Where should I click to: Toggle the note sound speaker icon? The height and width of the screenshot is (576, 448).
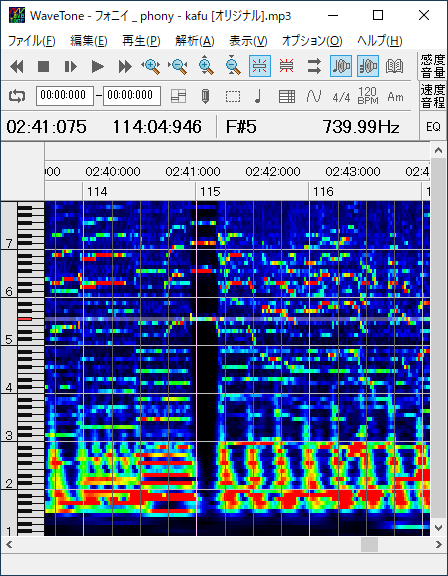tap(341, 66)
